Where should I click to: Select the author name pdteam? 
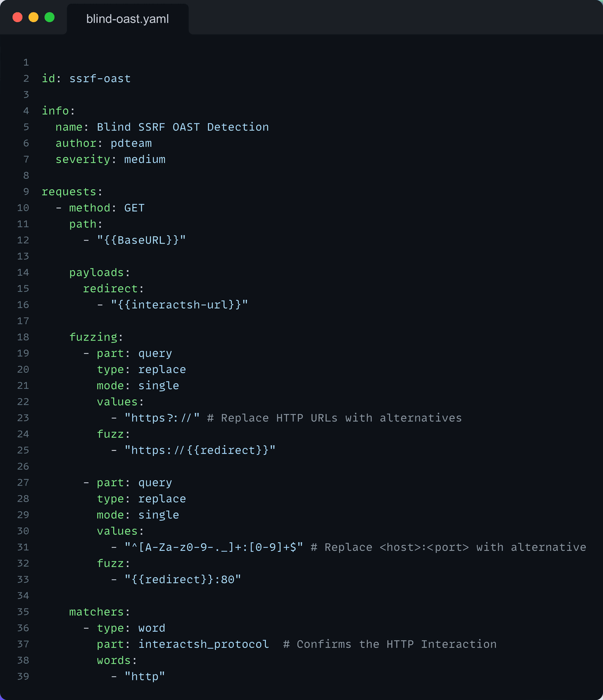(x=131, y=143)
